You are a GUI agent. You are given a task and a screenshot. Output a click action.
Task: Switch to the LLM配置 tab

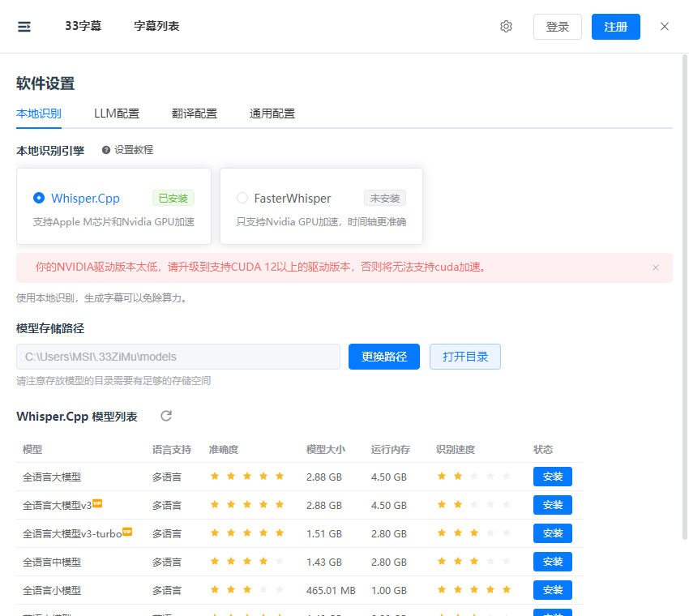(x=117, y=113)
